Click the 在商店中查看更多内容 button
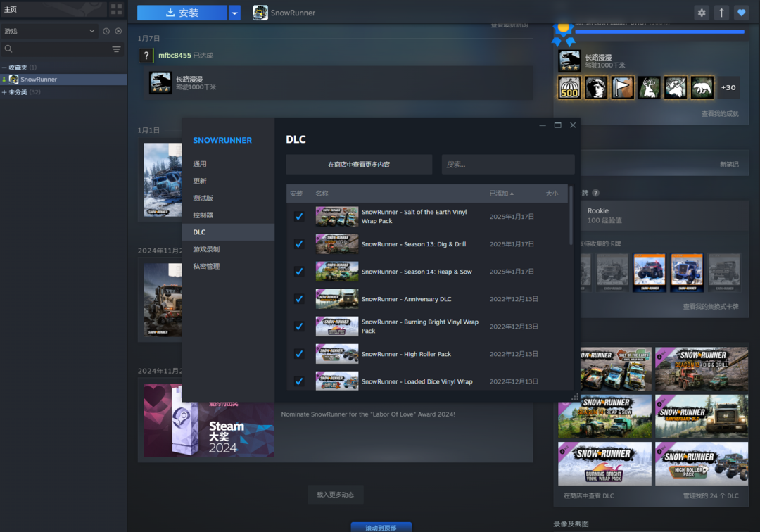The width and height of the screenshot is (760, 532). point(359,165)
